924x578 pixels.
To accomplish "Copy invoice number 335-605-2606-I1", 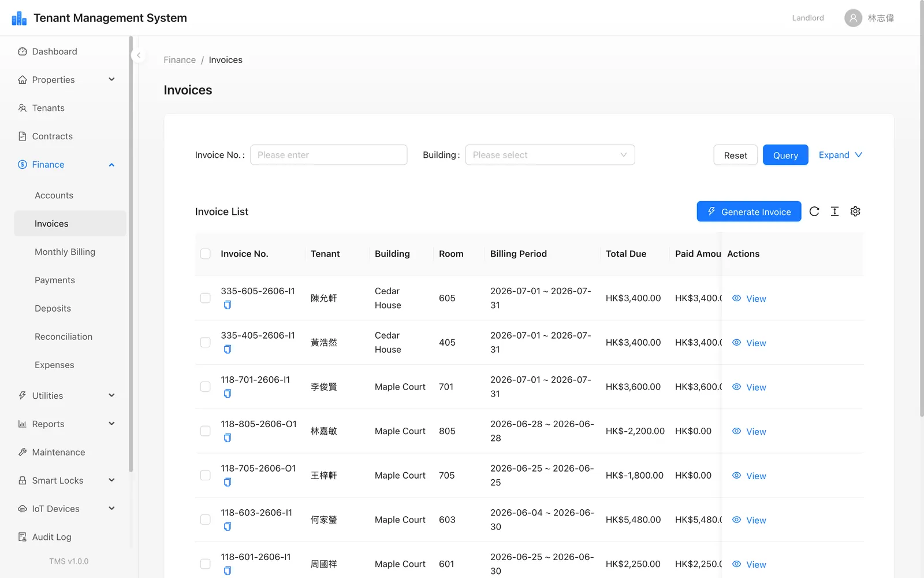I will click(x=228, y=305).
